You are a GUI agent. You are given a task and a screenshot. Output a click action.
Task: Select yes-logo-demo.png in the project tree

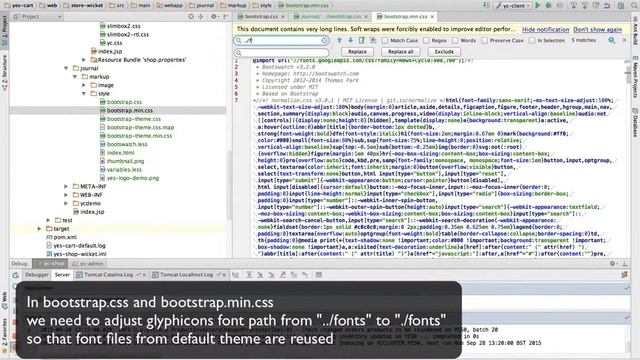(x=133, y=178)
